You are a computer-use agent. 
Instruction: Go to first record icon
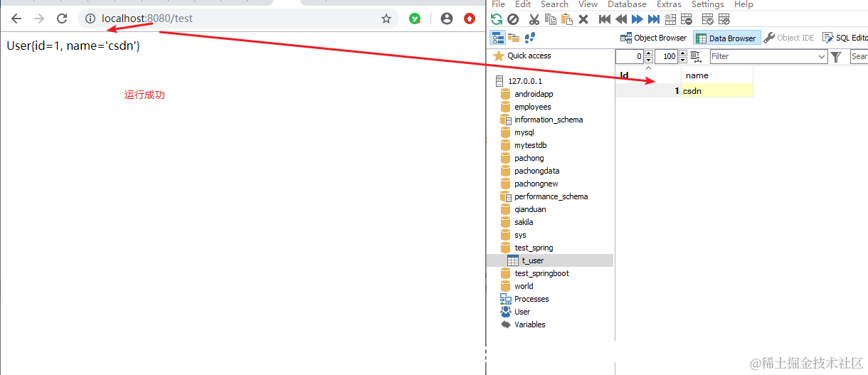point(605,19)
